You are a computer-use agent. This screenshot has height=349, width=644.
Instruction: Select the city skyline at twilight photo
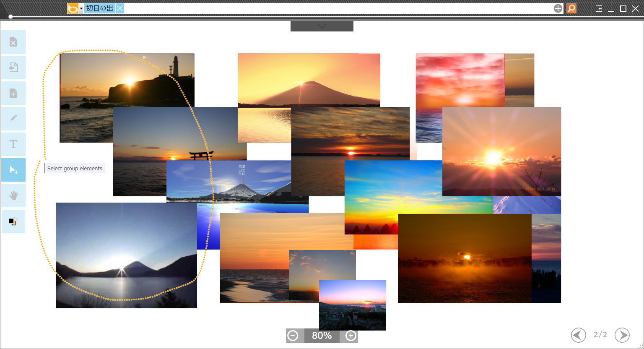[353, 305]
